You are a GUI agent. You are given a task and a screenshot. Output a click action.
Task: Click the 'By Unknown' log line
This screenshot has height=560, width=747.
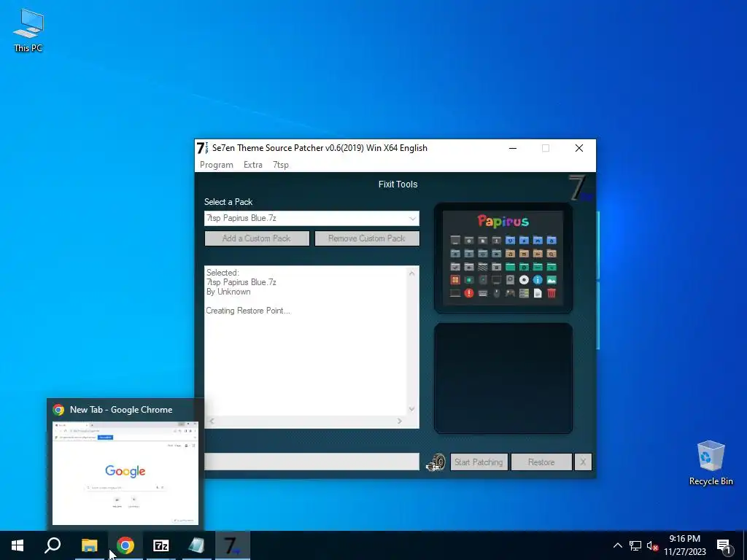click(x=228, y=292)
